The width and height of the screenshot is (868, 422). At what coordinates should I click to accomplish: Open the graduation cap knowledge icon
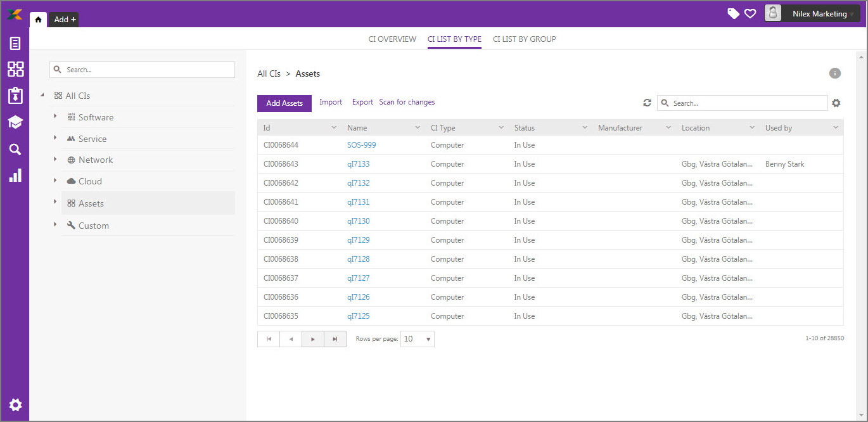click(15, 122)
